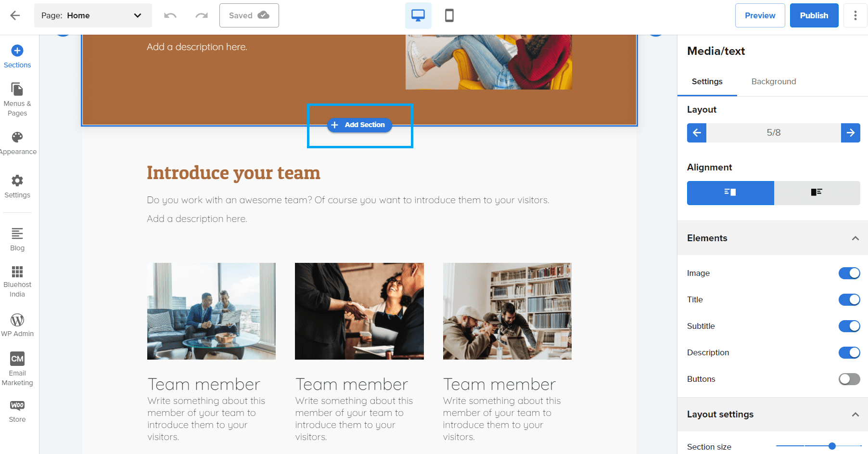The height and width of the screenshot is (454, 868).
Task: Select image-left text-right alignment
Action: click(817, 193)
